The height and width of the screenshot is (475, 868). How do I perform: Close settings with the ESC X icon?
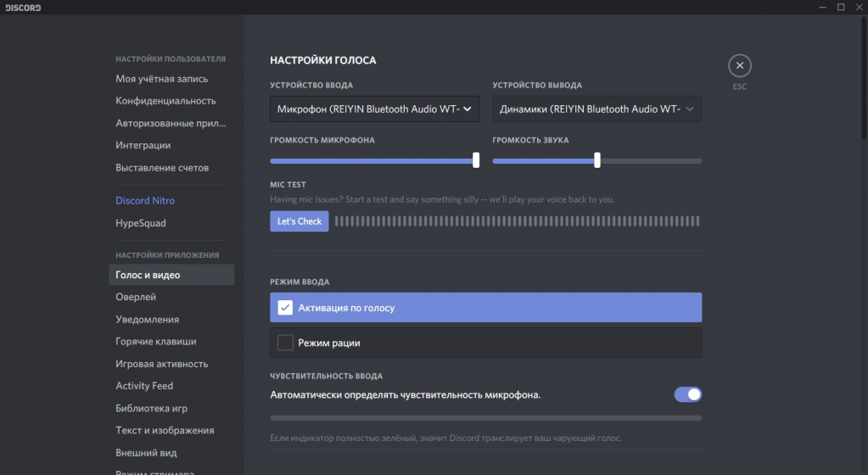(x=739, y=66)
